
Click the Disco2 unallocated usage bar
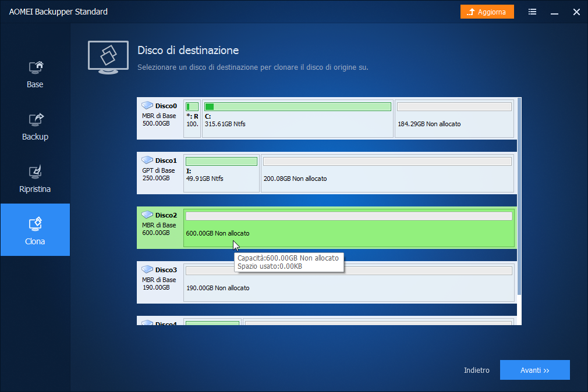pos(349,216)
